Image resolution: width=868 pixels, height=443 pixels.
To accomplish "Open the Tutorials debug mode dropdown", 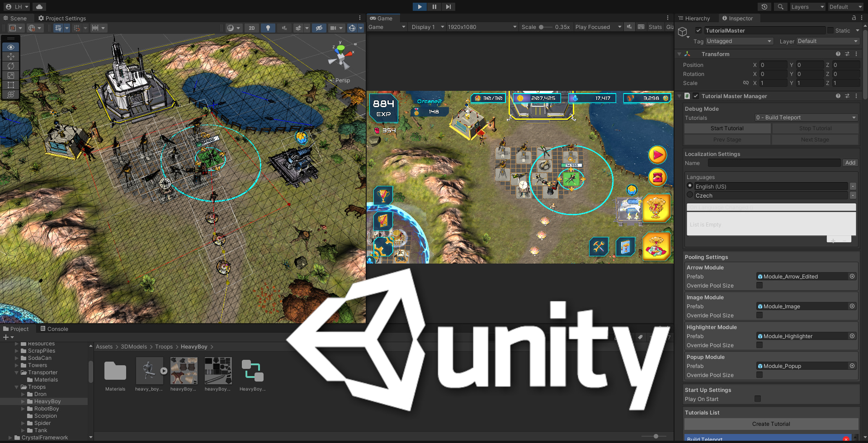I will 806,118.
